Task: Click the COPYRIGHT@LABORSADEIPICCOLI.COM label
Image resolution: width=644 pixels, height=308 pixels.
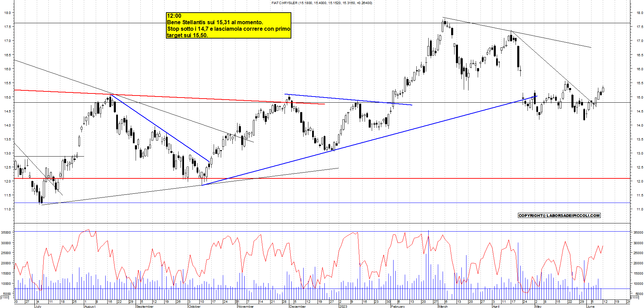Action: tap(559, 216)
